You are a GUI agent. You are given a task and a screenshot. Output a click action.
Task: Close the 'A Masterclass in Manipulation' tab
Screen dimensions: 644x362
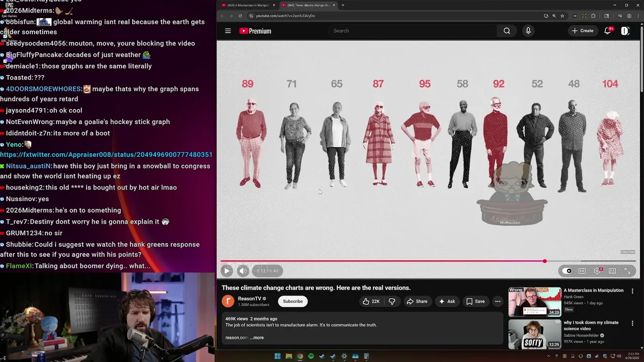click(x=274, y=5)
